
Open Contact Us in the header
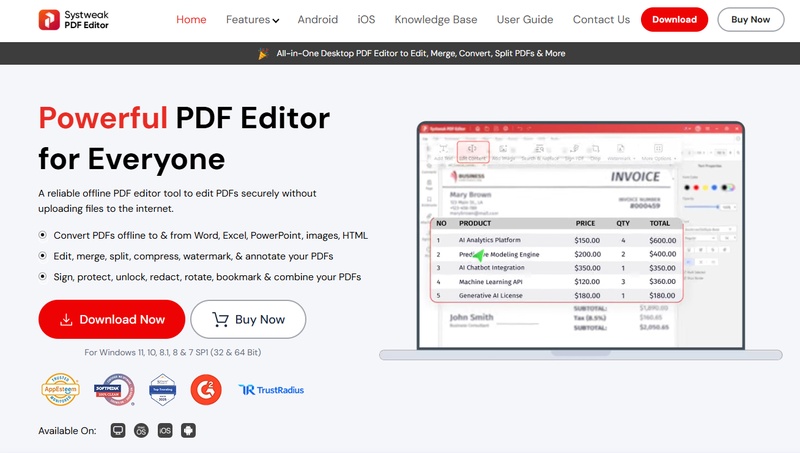click(x=601, y=19)
